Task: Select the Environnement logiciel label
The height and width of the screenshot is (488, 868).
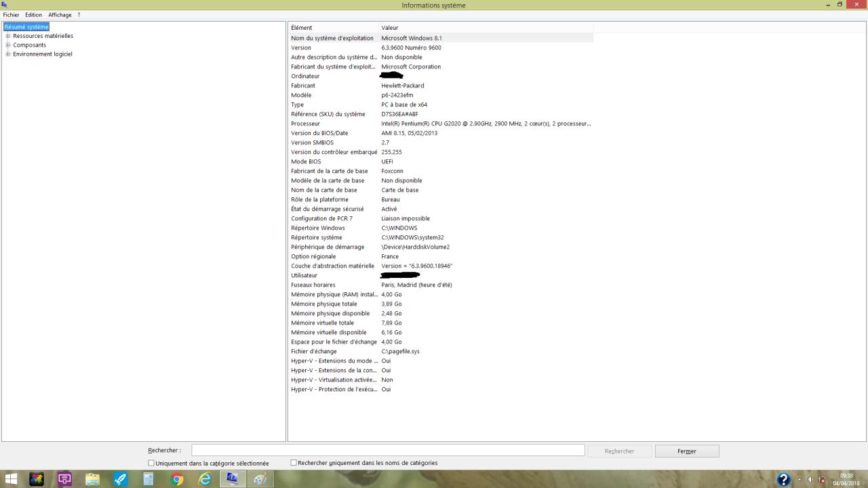Action: (43, 54)
